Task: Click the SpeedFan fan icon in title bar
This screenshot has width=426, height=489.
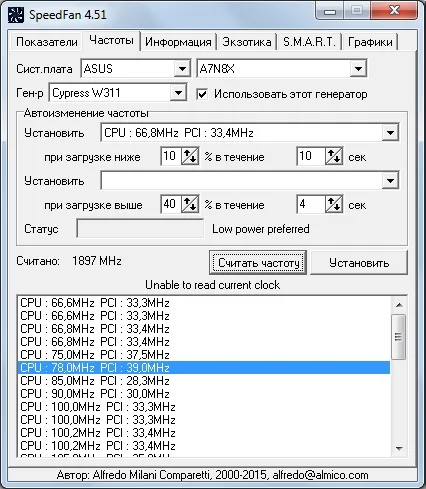Action: [x=16, y=15]
